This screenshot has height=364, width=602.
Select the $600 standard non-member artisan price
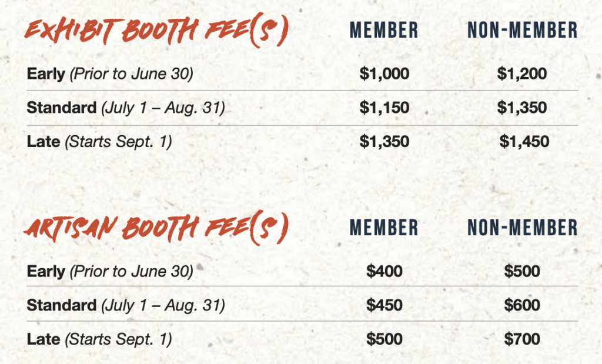tap(522, 305)
